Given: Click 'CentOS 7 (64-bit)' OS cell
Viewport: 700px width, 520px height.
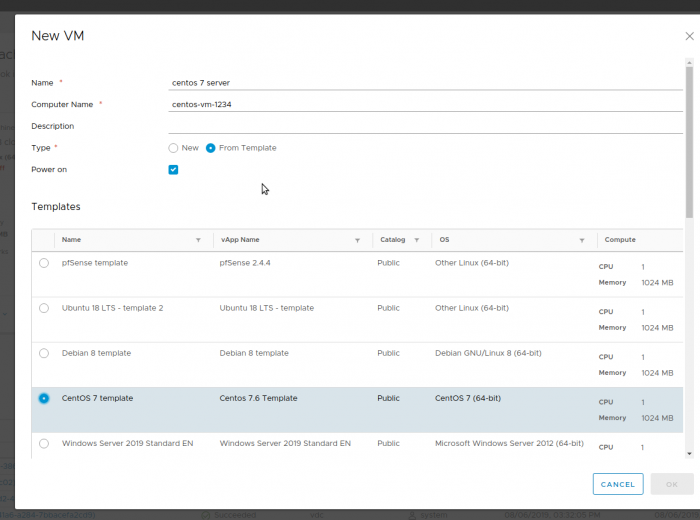Looking at the screenshot, I should coord(468,398).
